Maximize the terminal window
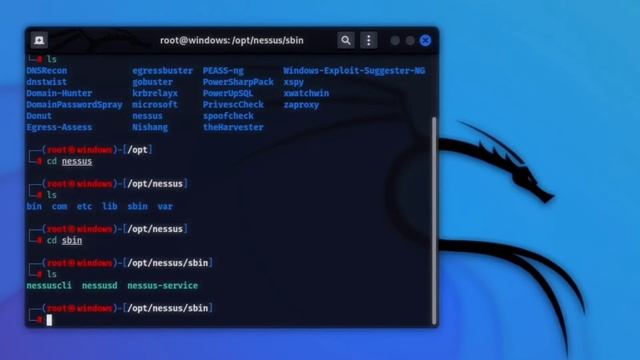 click(410, 40)
